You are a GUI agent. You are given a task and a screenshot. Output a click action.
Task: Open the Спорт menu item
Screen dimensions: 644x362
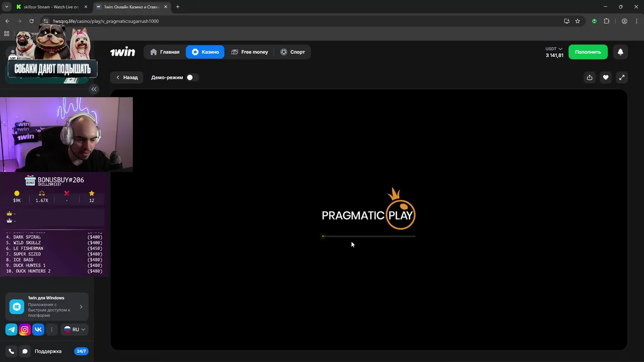pyautogui.click(x=293, y=52)
